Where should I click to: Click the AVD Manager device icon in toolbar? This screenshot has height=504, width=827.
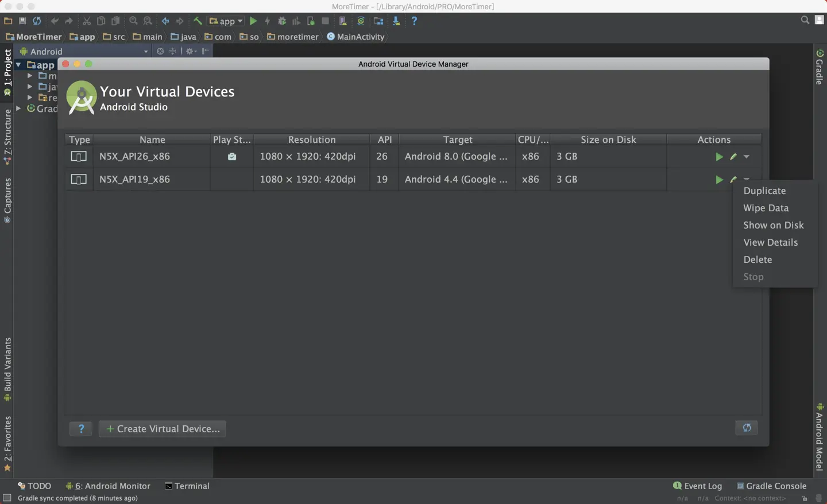(x=343, y=21)
